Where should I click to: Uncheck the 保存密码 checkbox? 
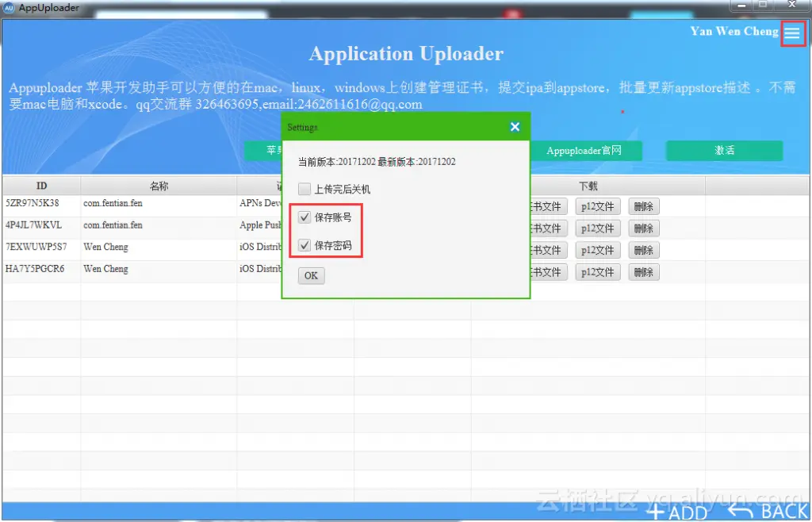[304, 245]
